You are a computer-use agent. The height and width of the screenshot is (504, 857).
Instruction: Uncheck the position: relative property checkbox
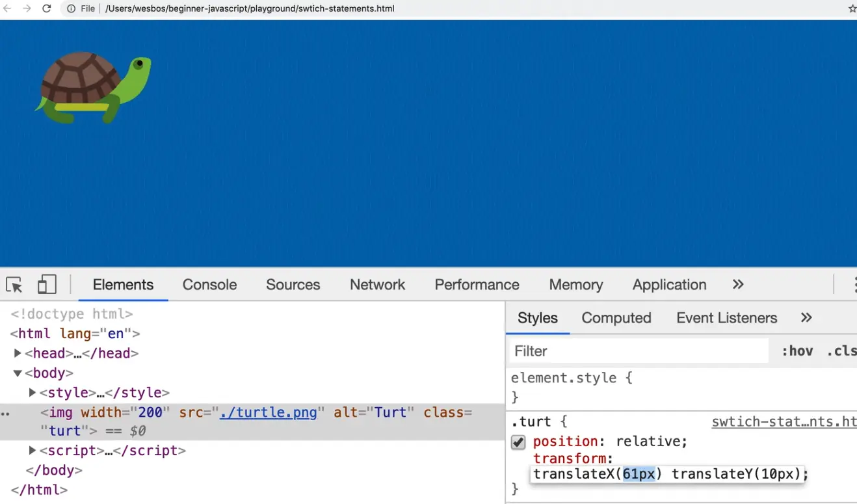pos(518,442)
